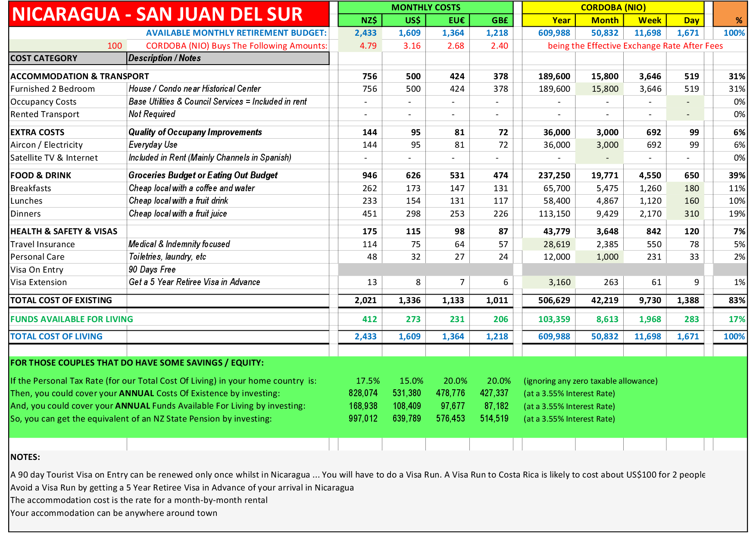The width and height of the screenshot is (756, 534).
Task: Select the COST CATEGORY header cell
Action: pyautogui.click(x=68, y=58)
